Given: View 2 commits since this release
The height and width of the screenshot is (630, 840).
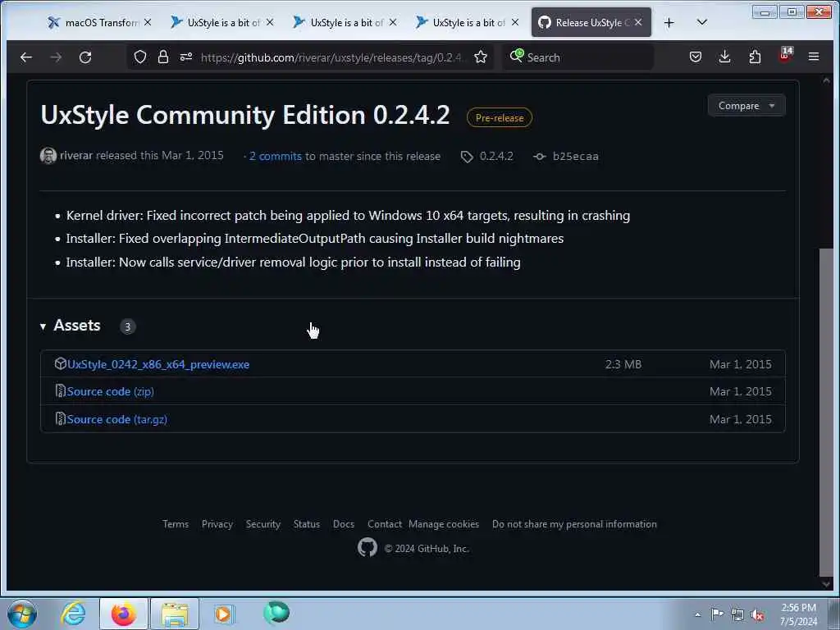Looking at the screenshot, I should tap(276, 157).
